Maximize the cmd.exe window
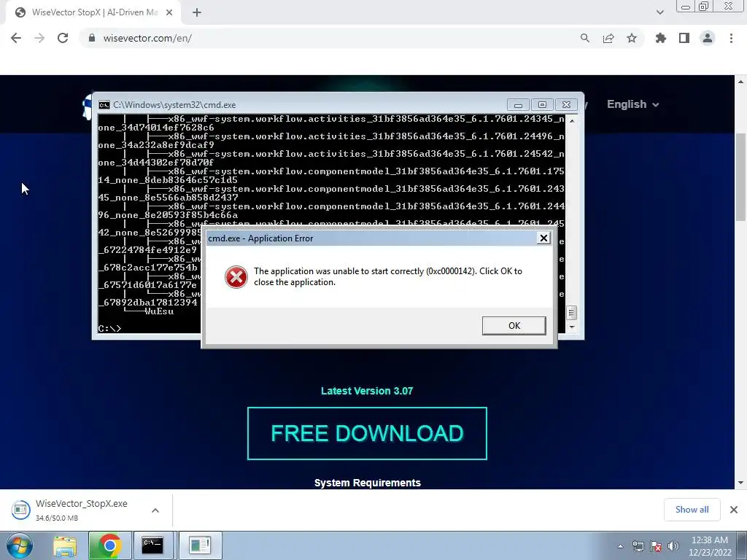747x560 pixels. pos(542,105)
